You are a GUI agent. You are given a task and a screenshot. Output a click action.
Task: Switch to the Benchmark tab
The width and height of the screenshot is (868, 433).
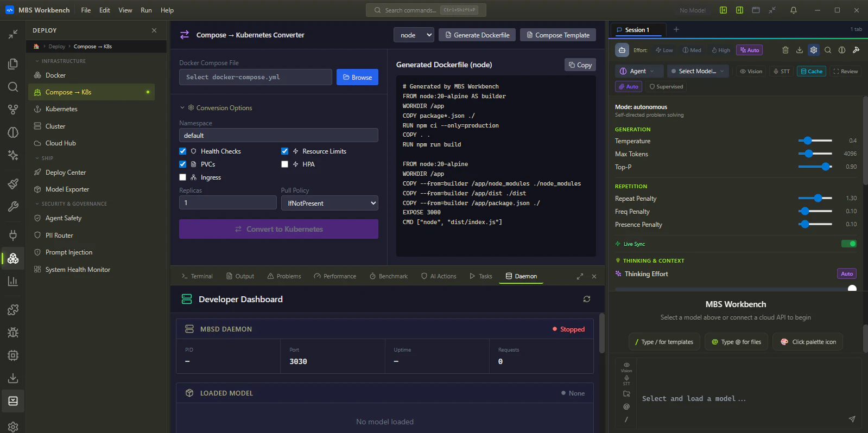point(389,276)
